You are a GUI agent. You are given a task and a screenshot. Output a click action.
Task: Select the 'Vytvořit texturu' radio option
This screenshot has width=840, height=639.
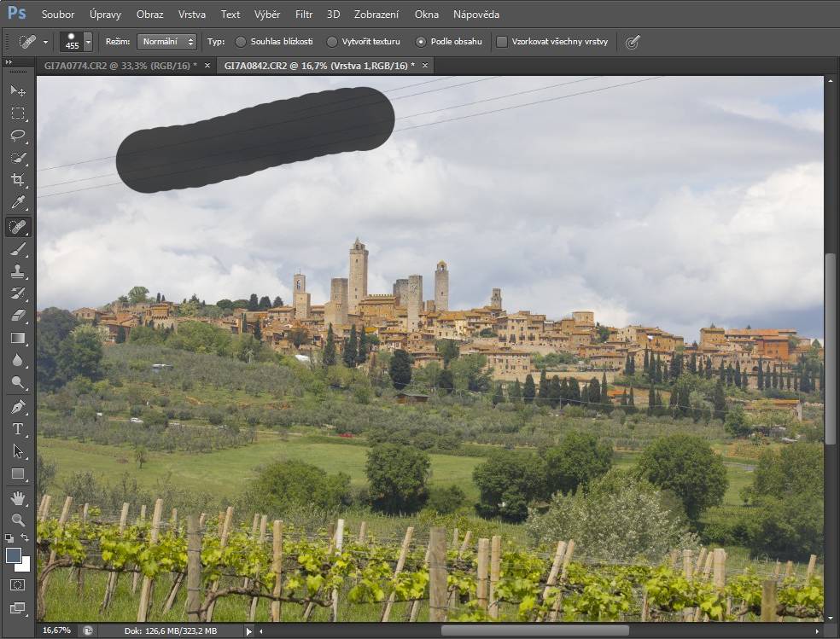coord(332,41)
